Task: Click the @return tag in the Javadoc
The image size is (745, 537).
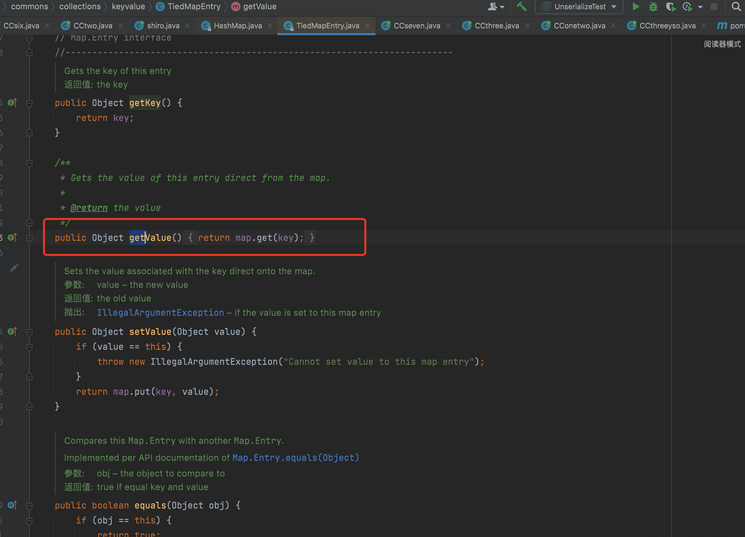Action: point(89,208)
